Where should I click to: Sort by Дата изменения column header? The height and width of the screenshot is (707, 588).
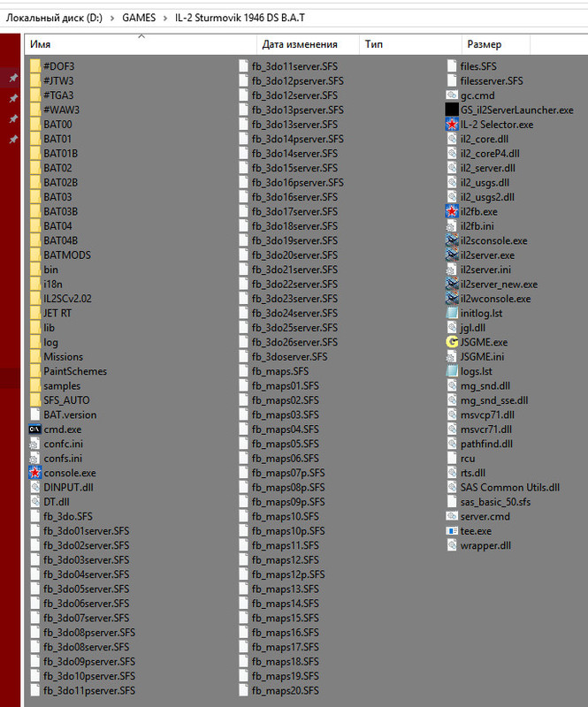coord(300,44)
